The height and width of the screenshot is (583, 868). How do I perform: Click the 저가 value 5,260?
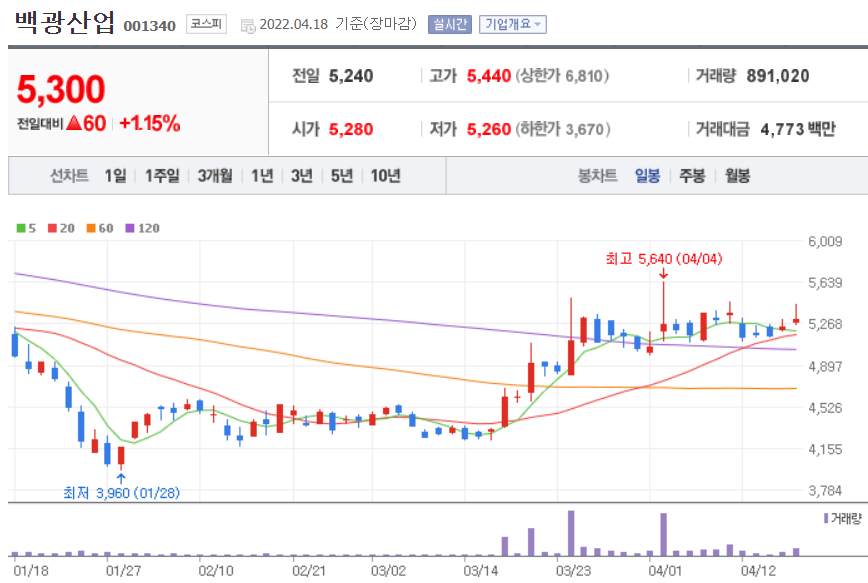tap(489, 130)
